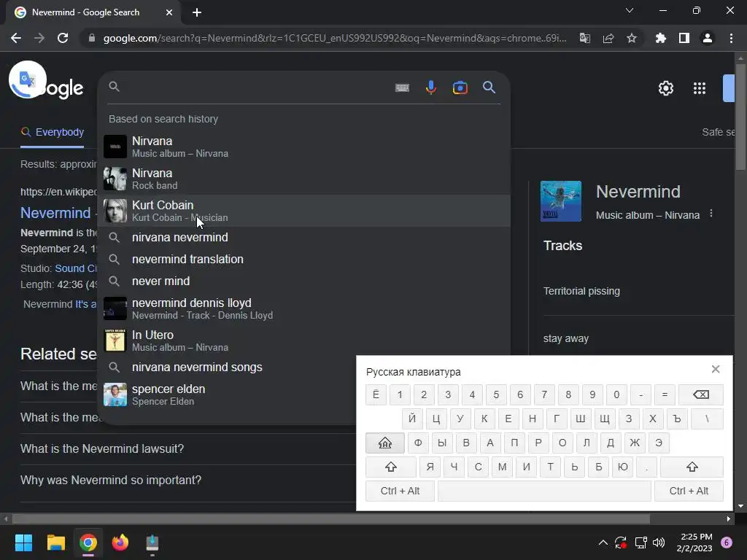Click the 5 key on virtual keyboard
This screenshot has height=560, width=747.
pyautogui.click(x=496, y=394)
